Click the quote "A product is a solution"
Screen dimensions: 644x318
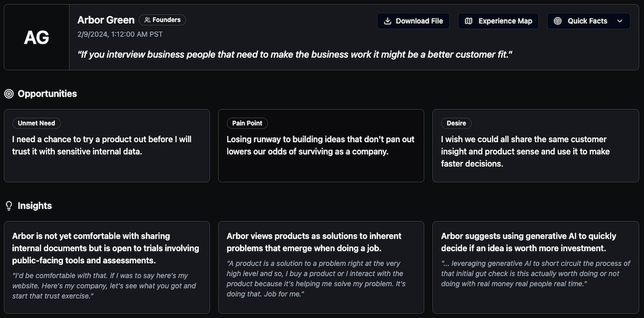coord(316,279)
